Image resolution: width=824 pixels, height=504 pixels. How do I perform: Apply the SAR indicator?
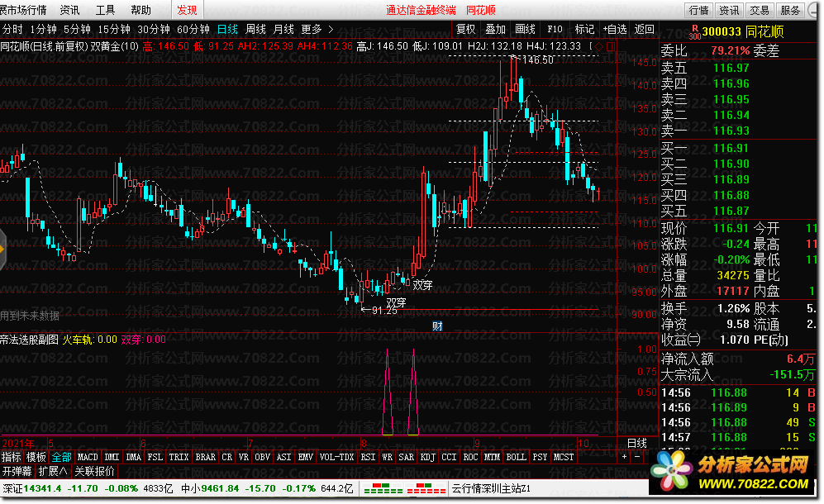[407, 457]
